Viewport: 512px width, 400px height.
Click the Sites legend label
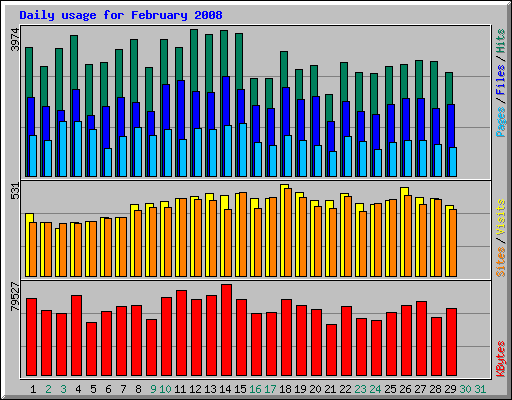[501, 262]
